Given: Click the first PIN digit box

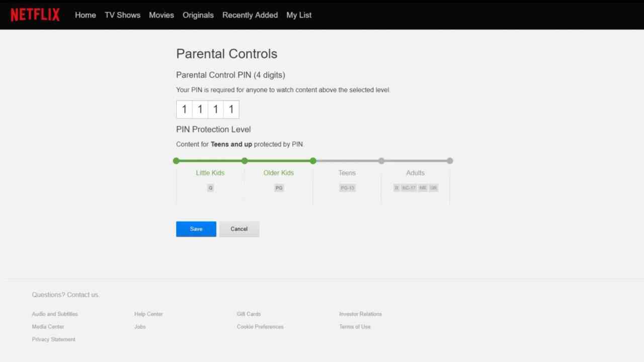Looking at the screenshot, I should pos(184,109).
